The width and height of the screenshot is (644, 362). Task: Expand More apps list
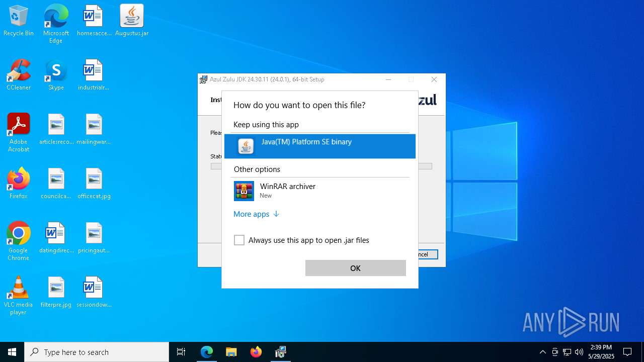[256, 214]
